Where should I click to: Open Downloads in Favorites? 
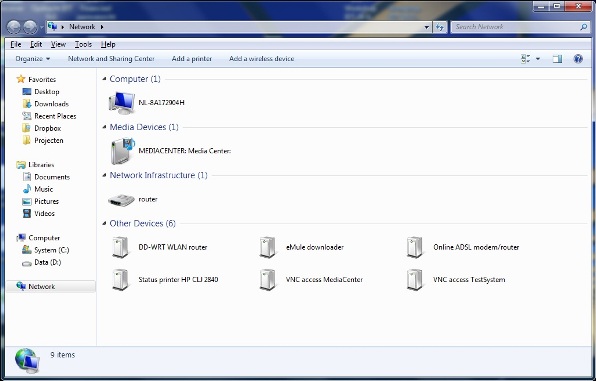point(51,104)
